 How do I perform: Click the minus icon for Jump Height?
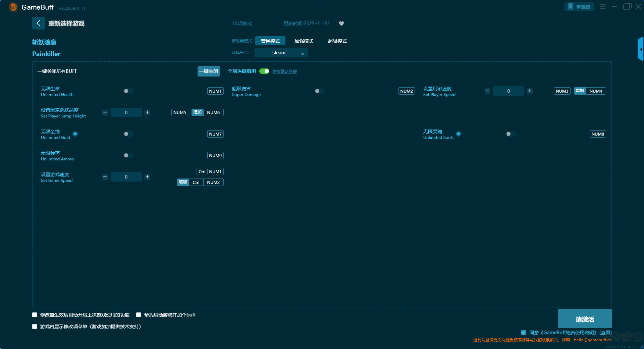(105, 112)
